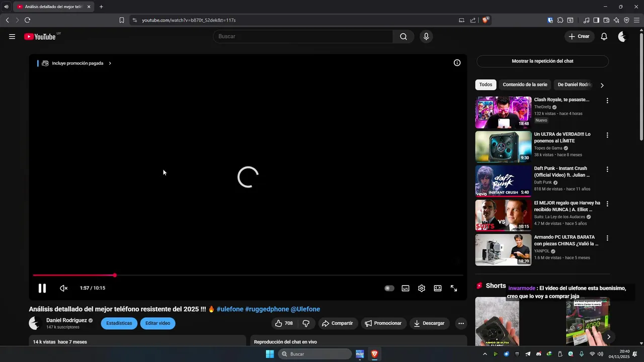Open the account avatar menu

(622, 36)
